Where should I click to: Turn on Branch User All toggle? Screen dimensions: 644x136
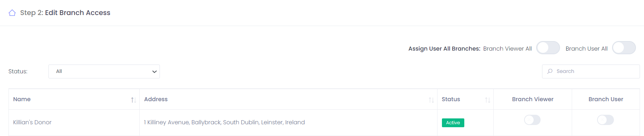(624, 48)
